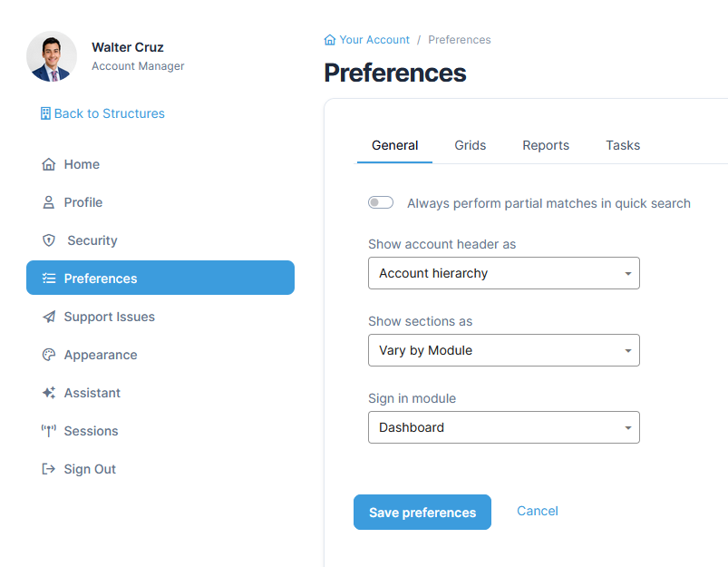Click the Support Issues paper plane icon
Image resolution: width=728 pixels, height=567 pixels.
coord(49,317)
